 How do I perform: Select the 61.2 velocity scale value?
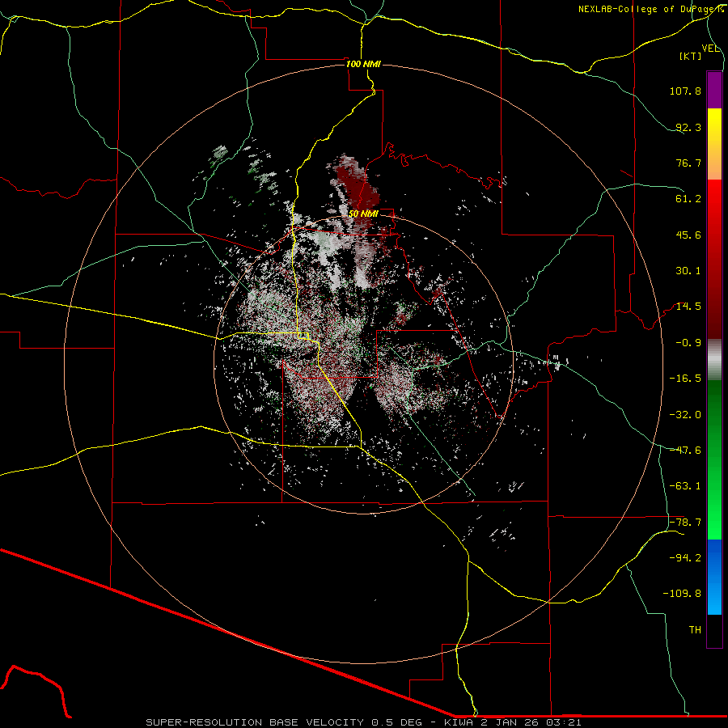pos(688,199)
